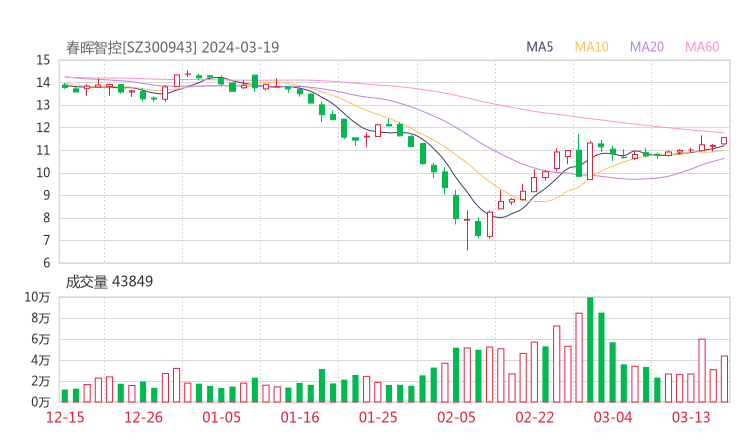Viewport: 740px width, 440px height.
Task: Click the 02-05 date axis label
Action: 456,417
